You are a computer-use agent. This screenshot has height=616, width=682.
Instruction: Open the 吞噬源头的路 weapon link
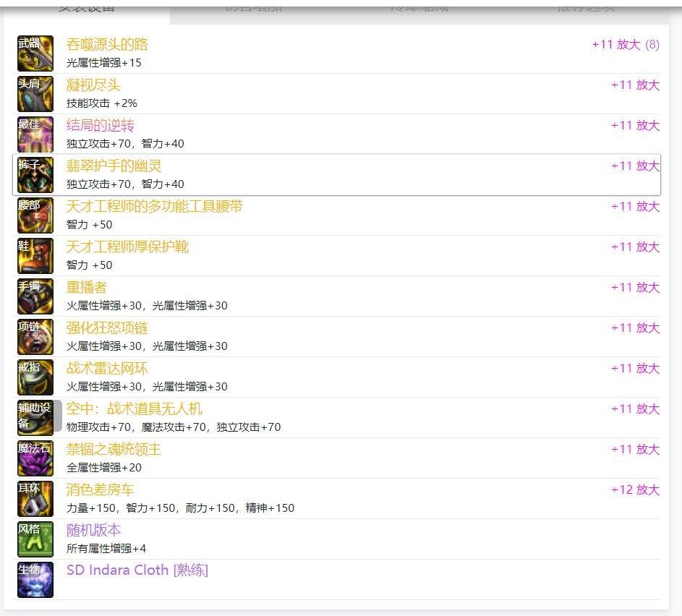coord(107,44)
